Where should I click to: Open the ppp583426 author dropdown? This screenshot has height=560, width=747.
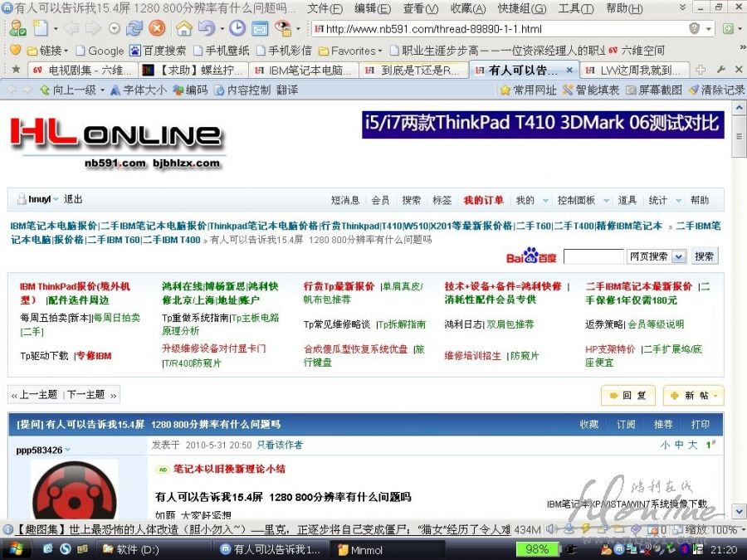(x=68, y=450)
